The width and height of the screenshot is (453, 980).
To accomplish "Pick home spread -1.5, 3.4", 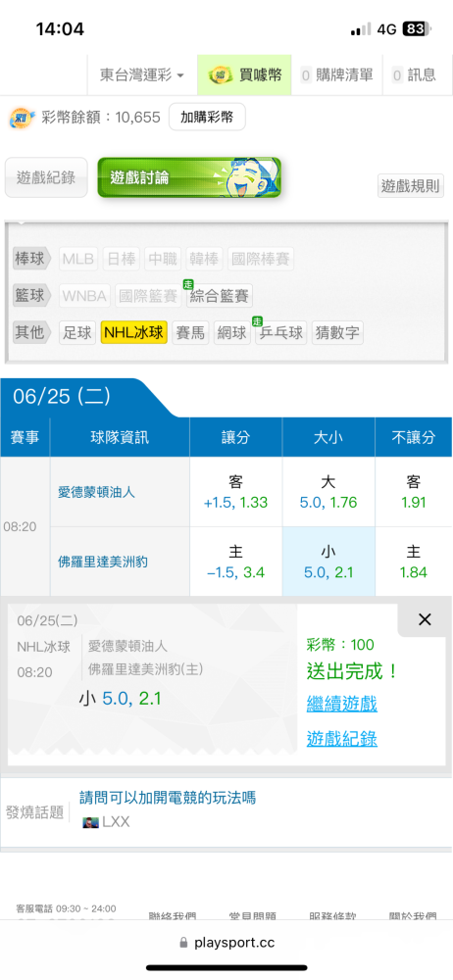I will (x=236, y=562).
